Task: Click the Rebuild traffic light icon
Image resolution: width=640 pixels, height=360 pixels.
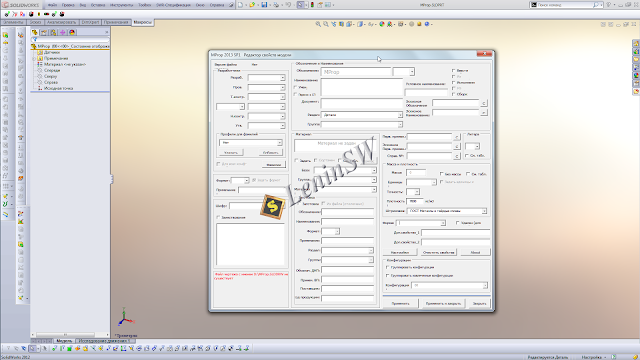Action: [312, 5]
